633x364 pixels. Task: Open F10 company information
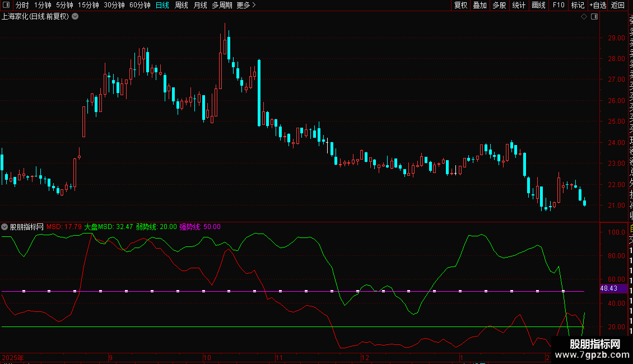pos(558,5)
